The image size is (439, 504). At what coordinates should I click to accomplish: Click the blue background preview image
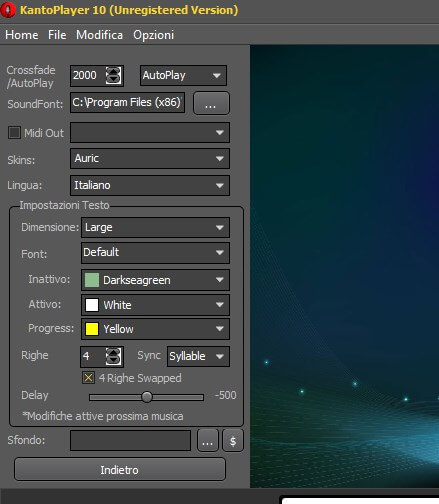[344, 266]
